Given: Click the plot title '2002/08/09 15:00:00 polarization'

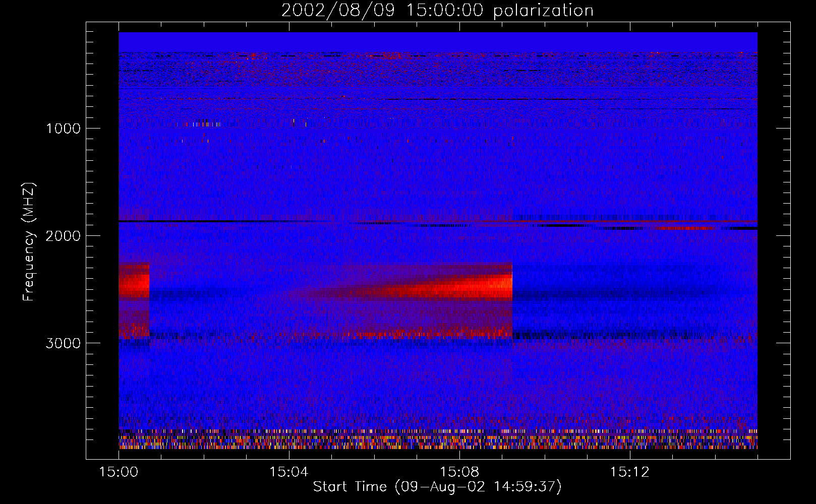Looking at the screenshot, I should [x=437, y=11].
